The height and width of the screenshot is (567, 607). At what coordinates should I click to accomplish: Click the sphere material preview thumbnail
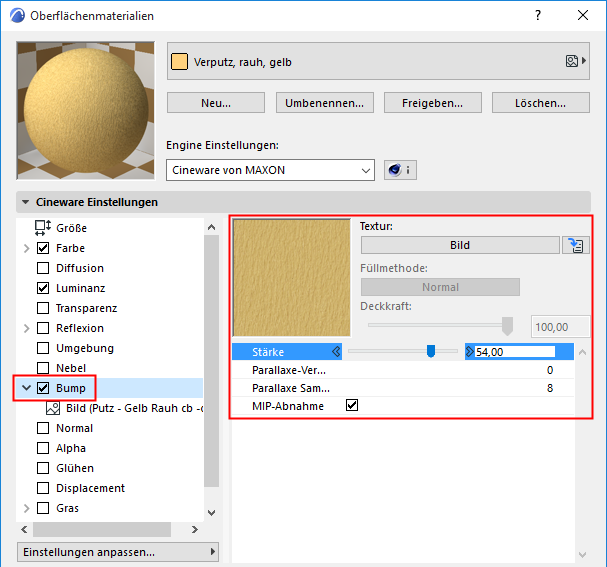pos(86,111)
